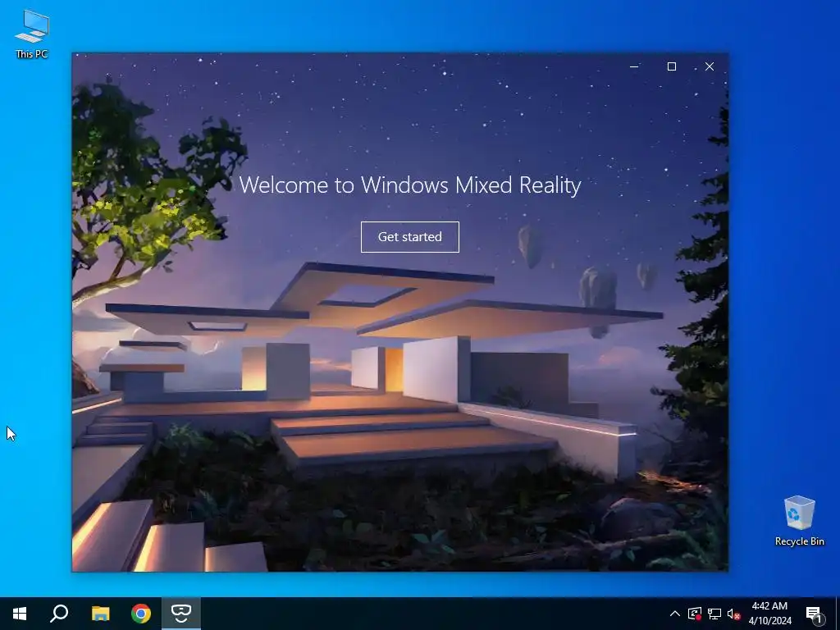
Task: Open network status tray icon
Action: [x=714, y=614]
